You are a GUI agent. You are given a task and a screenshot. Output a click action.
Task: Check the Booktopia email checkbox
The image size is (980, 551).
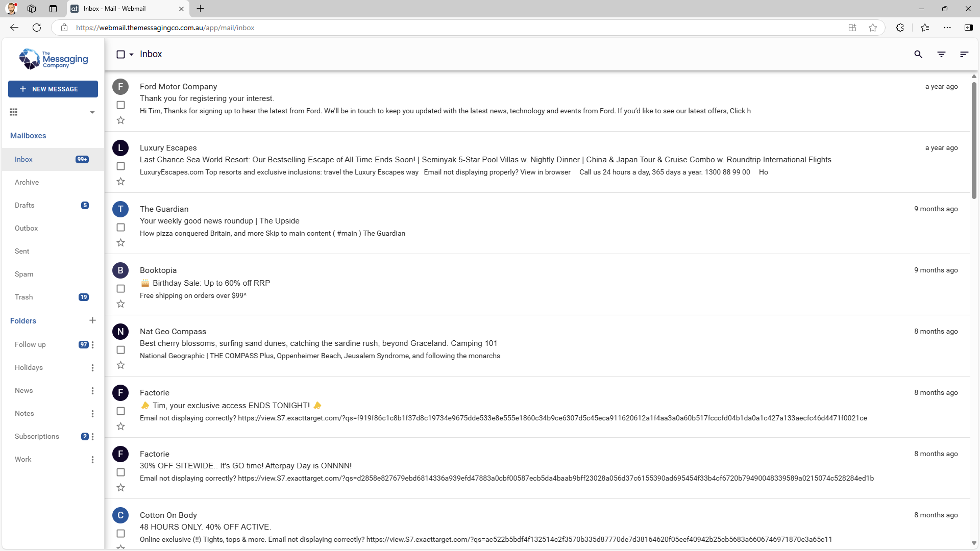[120, 289]
